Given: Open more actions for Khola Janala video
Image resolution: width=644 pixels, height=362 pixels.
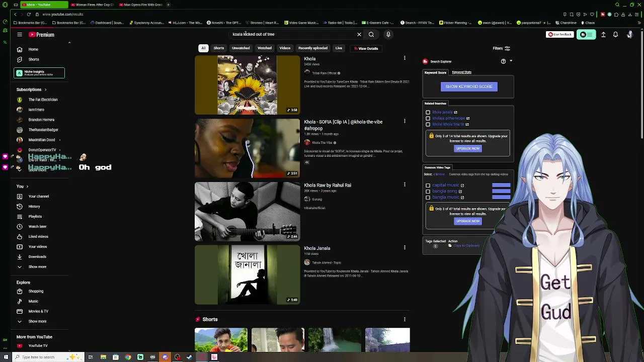Looking at the screenshot, I should pos(405,247).
